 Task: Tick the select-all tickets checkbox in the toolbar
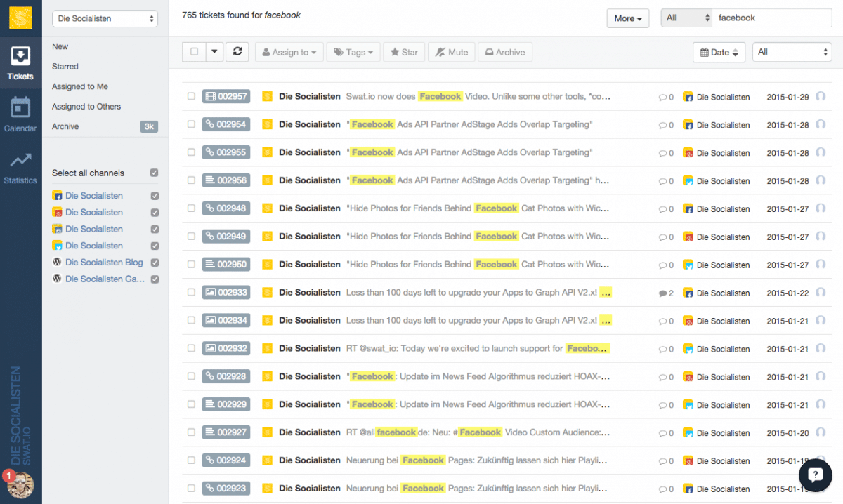pyautogui.click(x=194, y=52)
